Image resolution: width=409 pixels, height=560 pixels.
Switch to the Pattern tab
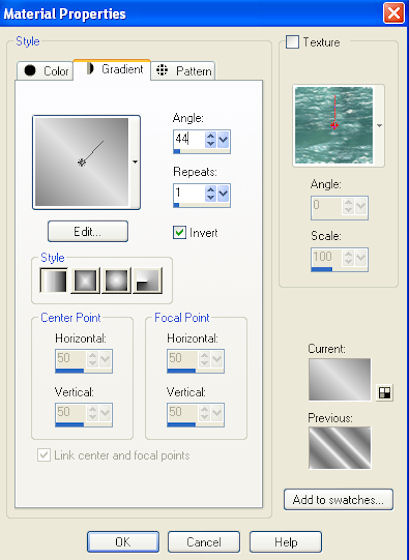coord(183,71)
